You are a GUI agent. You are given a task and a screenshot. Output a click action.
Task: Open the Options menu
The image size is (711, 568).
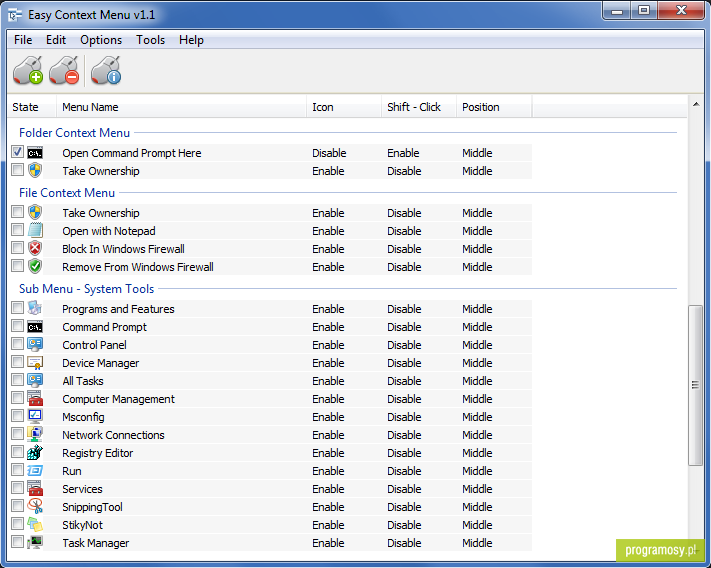(101, 40)
